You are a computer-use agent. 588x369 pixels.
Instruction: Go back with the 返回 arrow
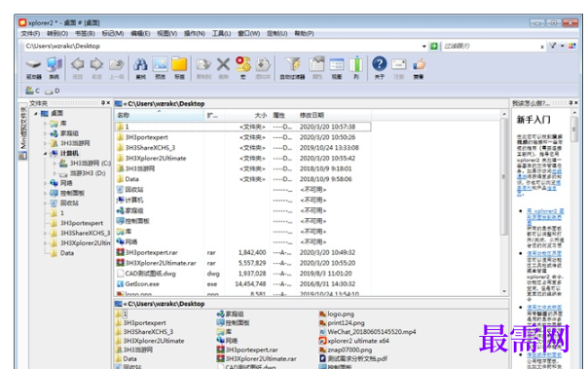point(77,68)
